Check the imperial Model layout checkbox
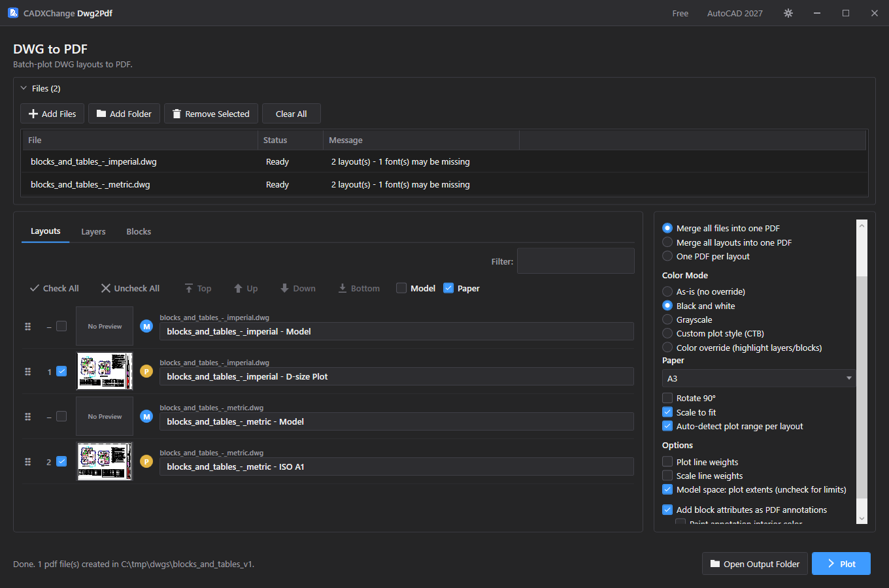 point(61,326)
